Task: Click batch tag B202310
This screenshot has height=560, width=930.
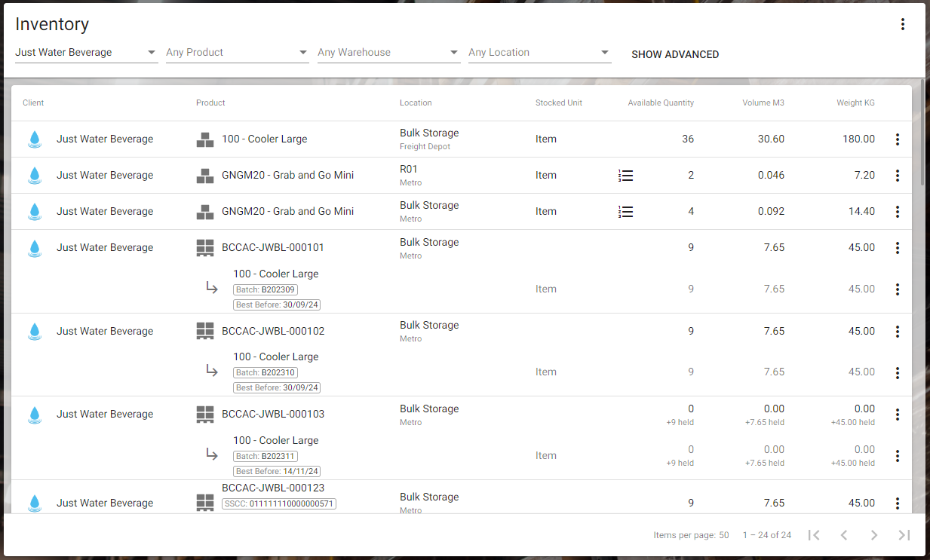Action: [265, 372]
